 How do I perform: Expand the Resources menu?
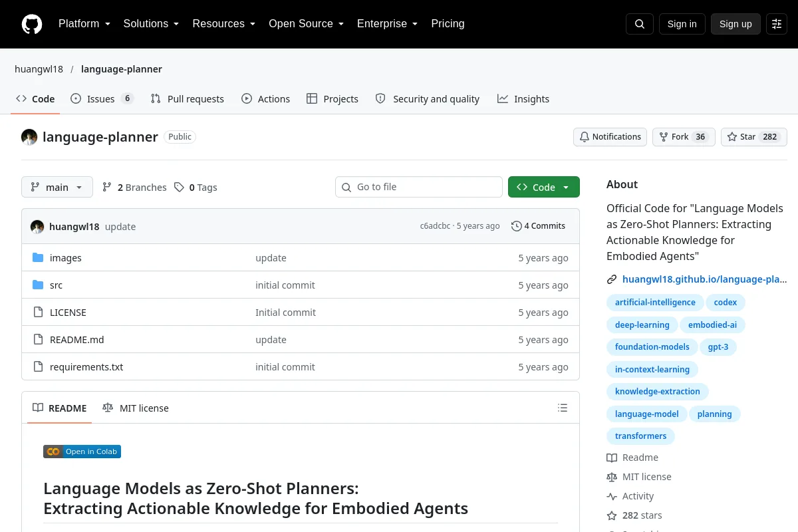click(223, 24)
